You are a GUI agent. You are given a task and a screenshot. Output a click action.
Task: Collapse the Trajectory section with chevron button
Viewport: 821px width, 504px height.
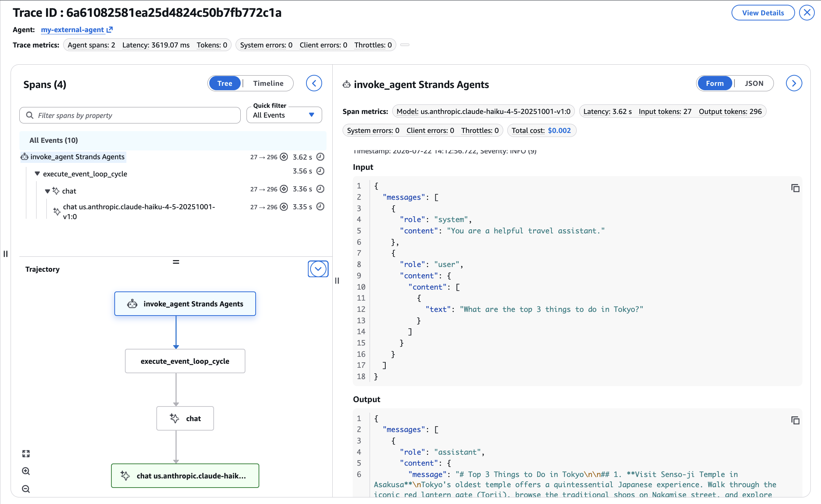(318, 269)
